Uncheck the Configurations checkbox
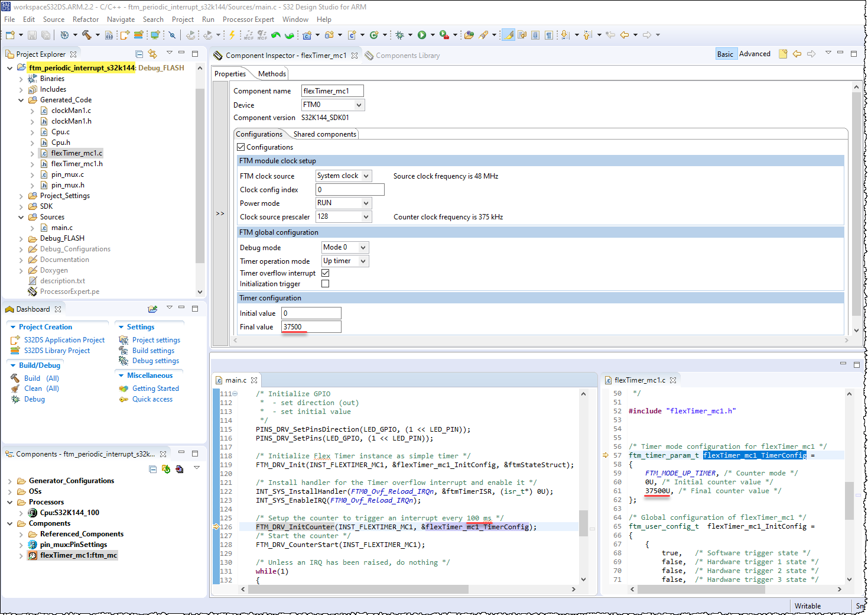The width and height of the screenshot is (868, 615). coord(240,147)
